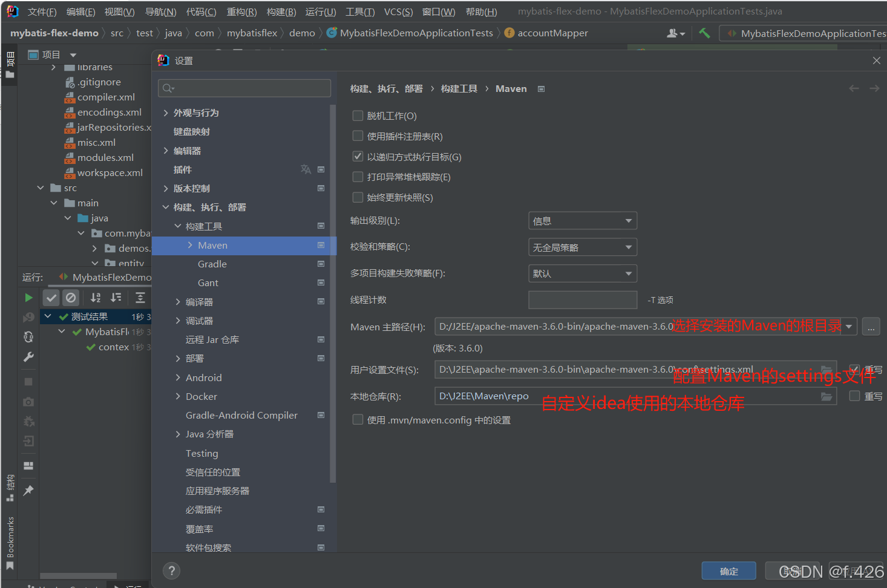Open workspace.xml in project tree

tap(110, 173)
